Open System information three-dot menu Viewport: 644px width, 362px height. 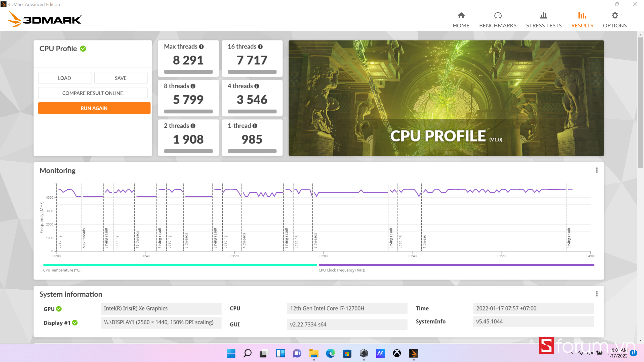[x=597, y=294]
